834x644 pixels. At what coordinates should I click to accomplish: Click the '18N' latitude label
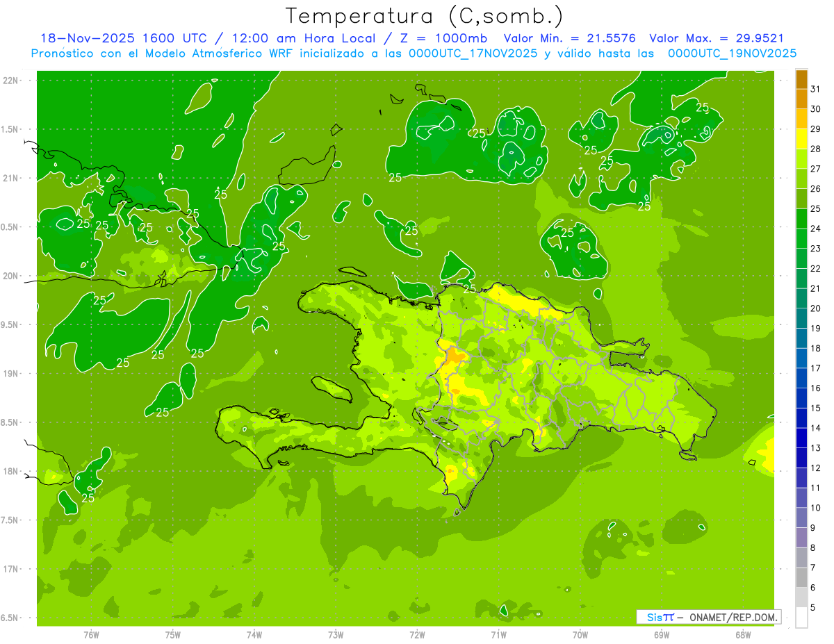click(10, 471)
